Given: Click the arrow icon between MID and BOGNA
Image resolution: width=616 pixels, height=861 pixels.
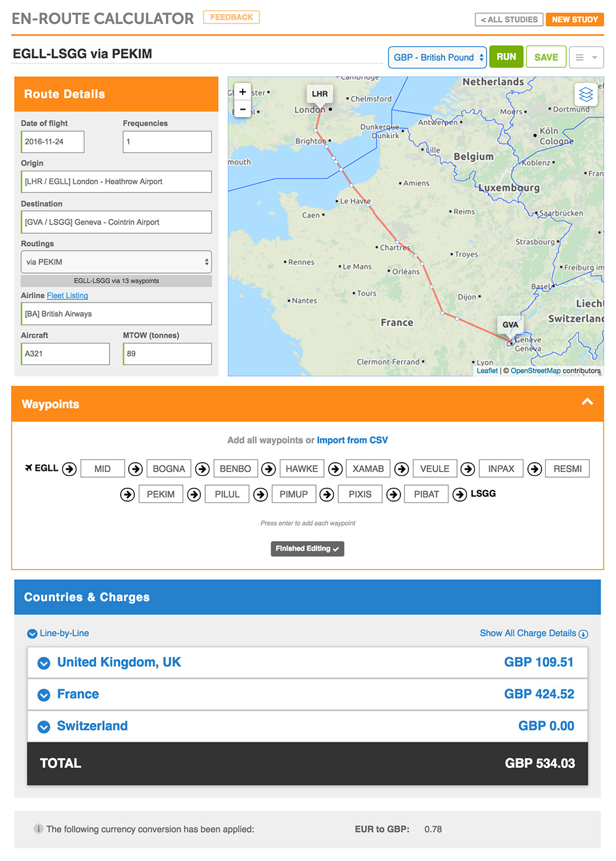Looking at the screenshot, I should (x=136, y=468).
